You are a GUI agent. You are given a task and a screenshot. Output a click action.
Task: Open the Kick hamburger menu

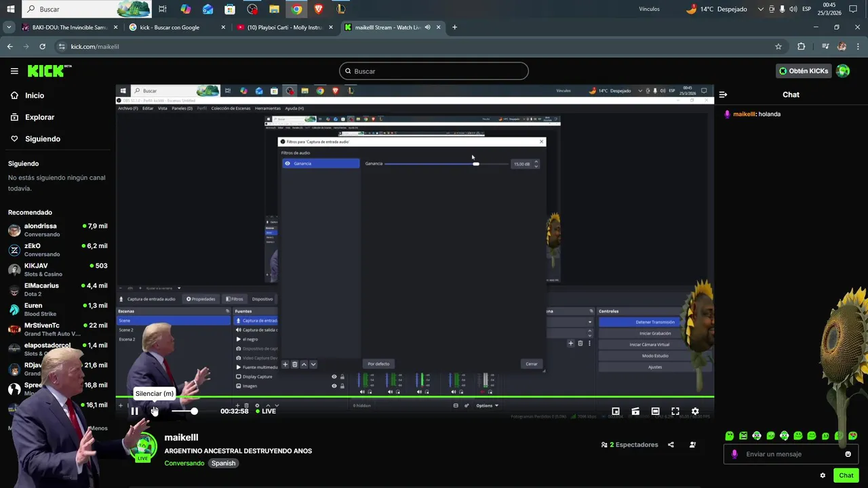(14, 71)
